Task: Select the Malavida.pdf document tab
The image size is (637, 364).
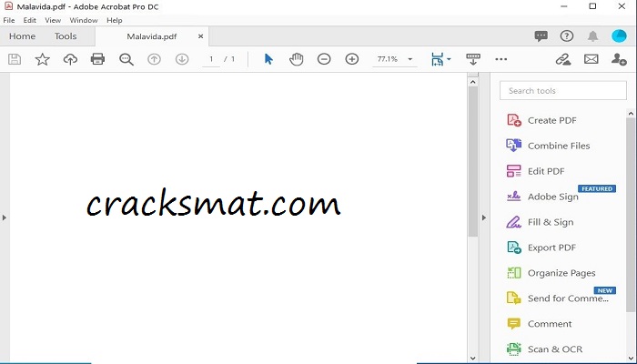Action: (x=152, y=36)
